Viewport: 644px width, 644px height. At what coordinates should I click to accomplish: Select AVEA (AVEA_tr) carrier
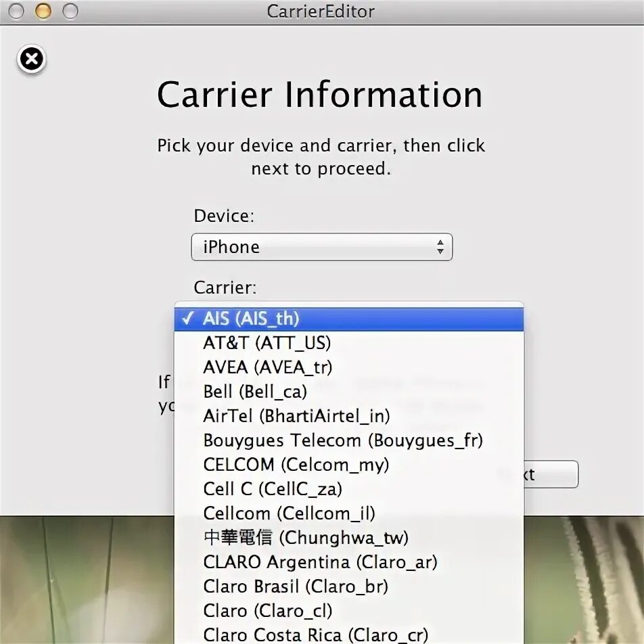[x=348, y=367]
